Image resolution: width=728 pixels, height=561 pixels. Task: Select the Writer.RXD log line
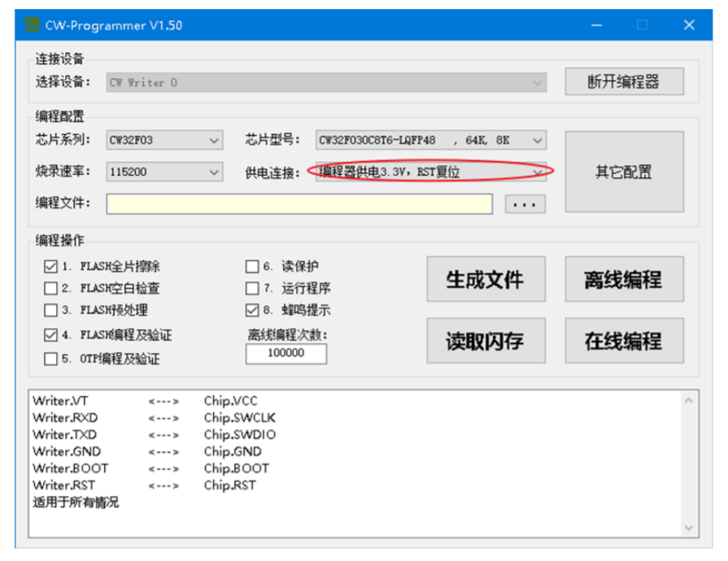(154, 418)
